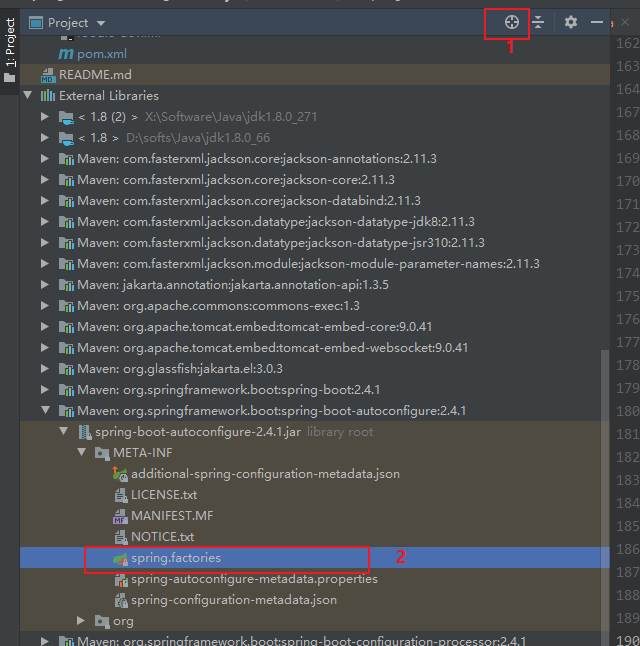The image size is (640, 646).
Task: Expand spring-boot:2.4.1 library
Action: 45,390
